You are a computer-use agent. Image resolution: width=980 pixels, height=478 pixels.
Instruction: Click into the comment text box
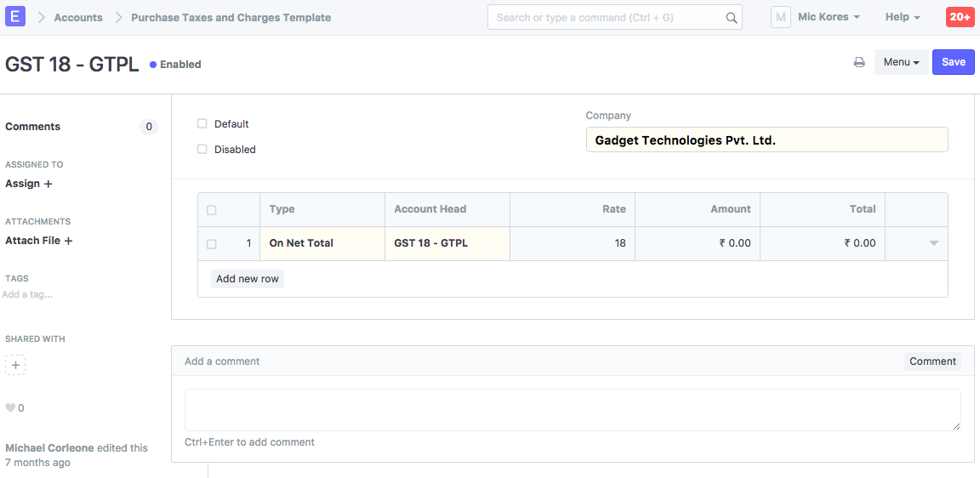pos(572,410)
